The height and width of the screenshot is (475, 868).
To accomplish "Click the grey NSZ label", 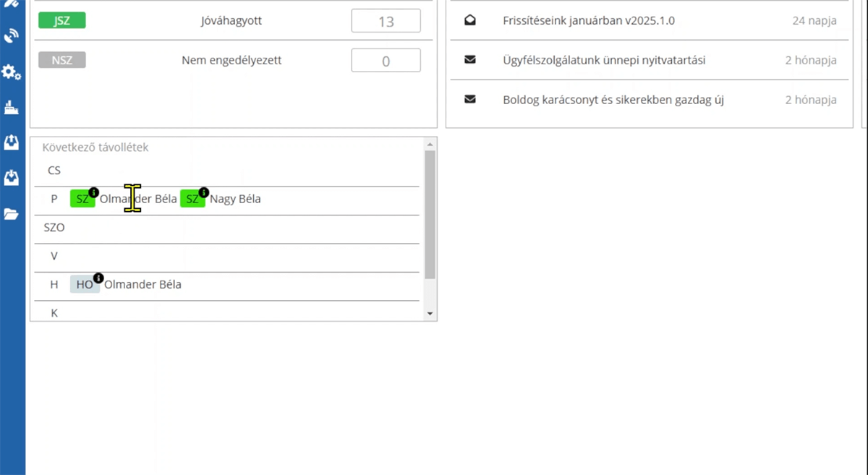I will [62, 60].
